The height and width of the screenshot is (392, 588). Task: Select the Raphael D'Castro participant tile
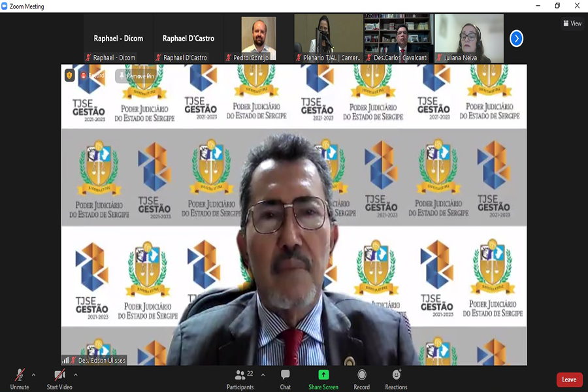(188, 39)
